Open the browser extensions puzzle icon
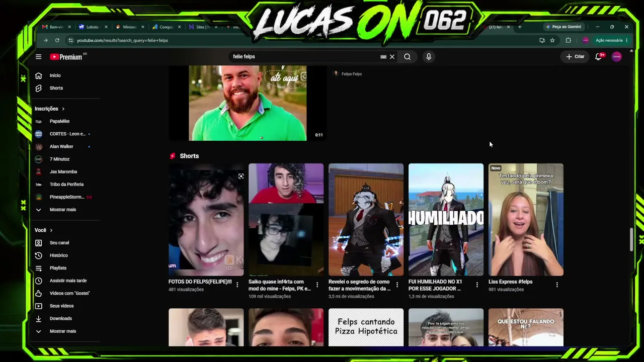 coord(569,40)
